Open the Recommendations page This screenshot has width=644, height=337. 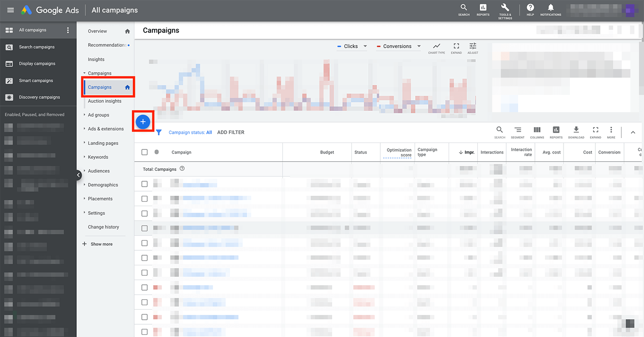point(107,45)
